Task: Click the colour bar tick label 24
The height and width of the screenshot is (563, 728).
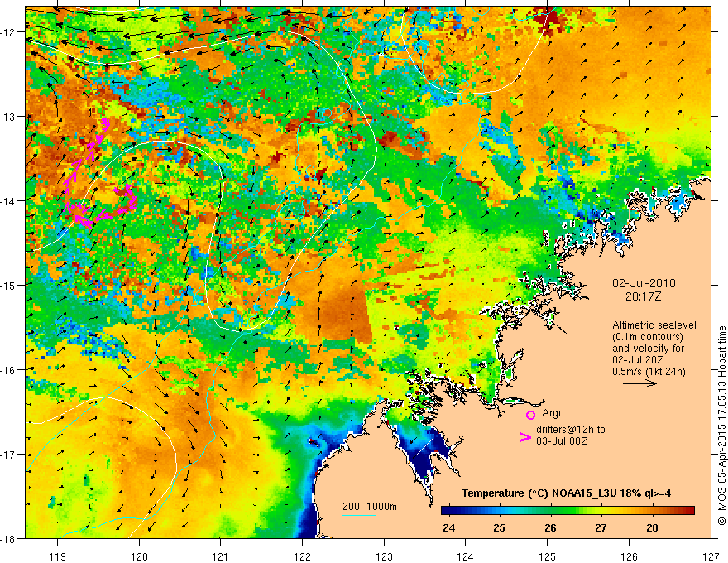Action: 448,527
